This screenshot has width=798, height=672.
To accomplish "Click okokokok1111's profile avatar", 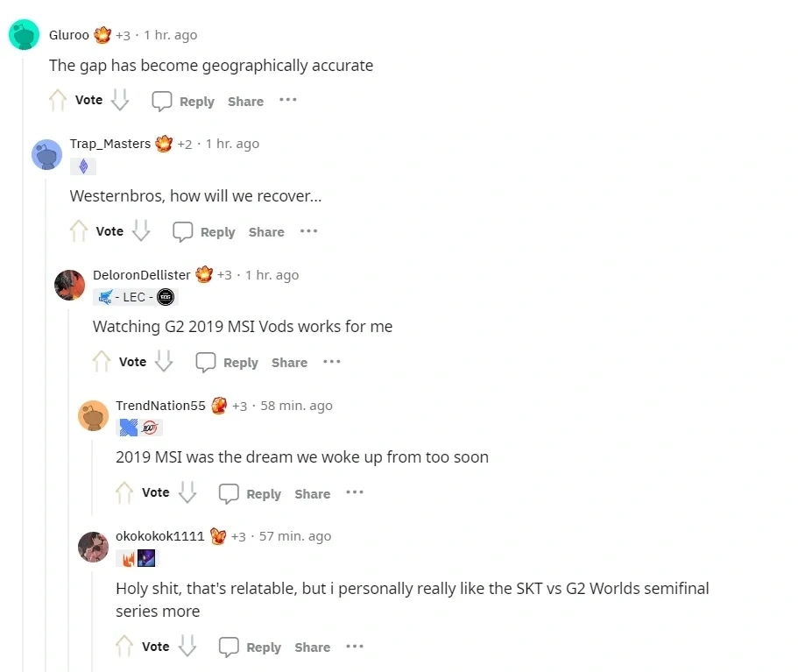I will click(x=93, y=547).
